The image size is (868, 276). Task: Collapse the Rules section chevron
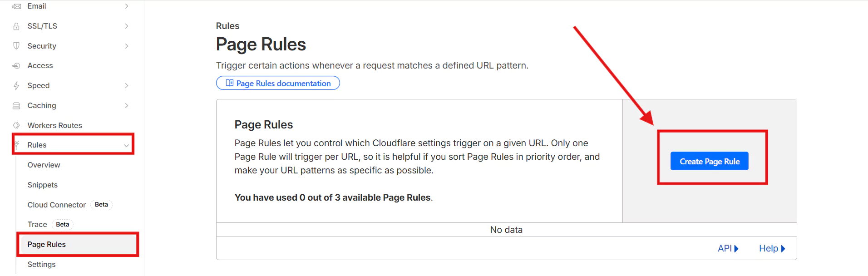pyautogui.click(x=127, y=145)
